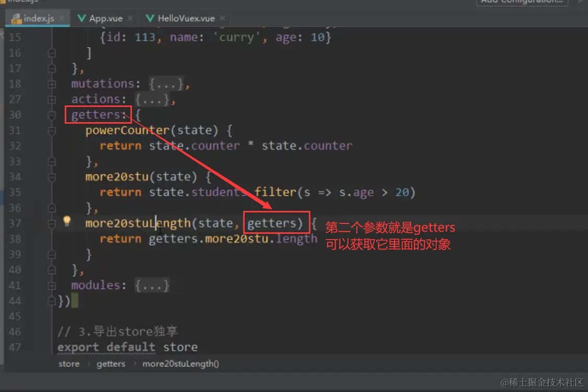This screenshot has width=588, height=392.
Task: Click the fold end marker on line 16
Action: pyautogui.click(x=52, y=53)
